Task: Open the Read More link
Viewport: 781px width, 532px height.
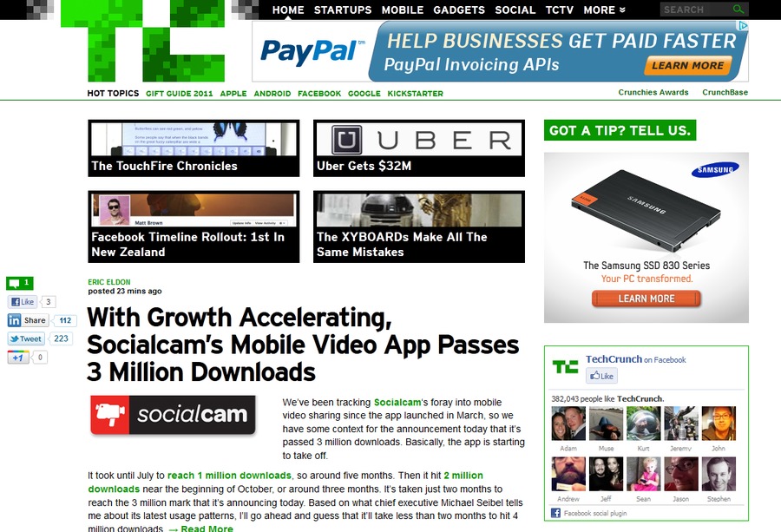Action: (201, 528)
